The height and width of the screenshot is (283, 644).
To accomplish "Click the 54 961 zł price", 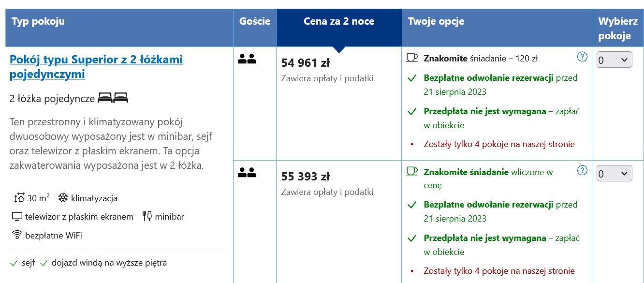I will point(306,62).
